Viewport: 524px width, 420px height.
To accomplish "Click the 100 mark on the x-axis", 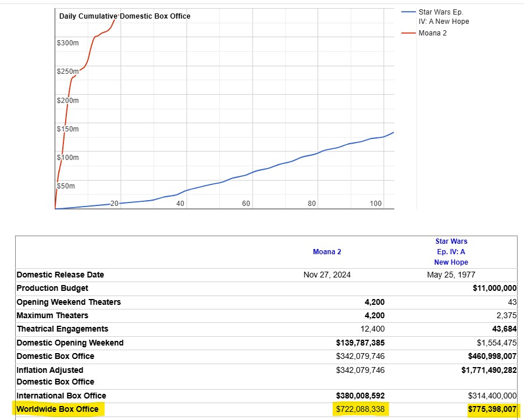I will [x=376, y=204].
